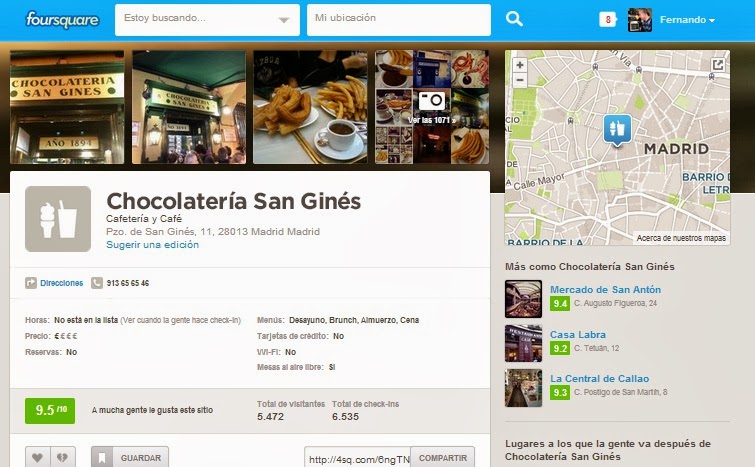Click the phone icon beside 913 65 65 46
The image size is (755, 467).
97,283
